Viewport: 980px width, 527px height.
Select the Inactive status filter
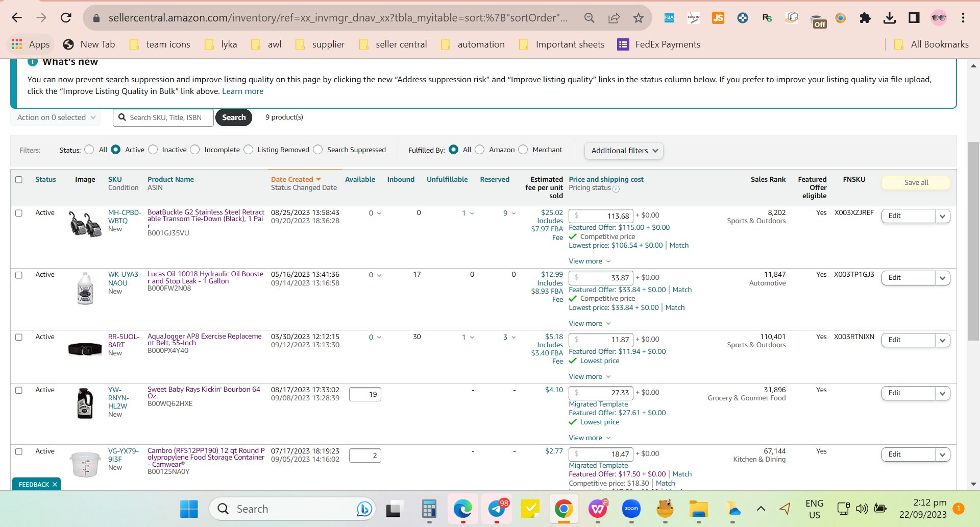[x=153, y=150]
